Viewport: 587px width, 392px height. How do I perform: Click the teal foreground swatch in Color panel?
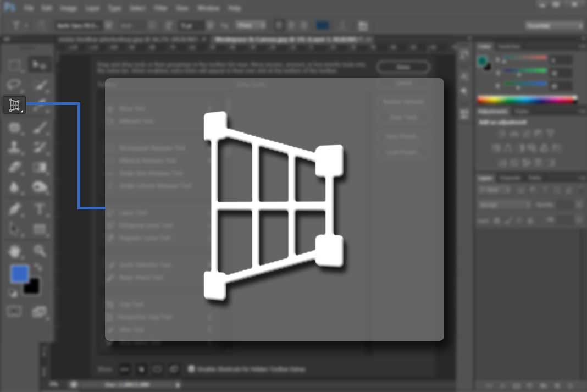(482, 60)
